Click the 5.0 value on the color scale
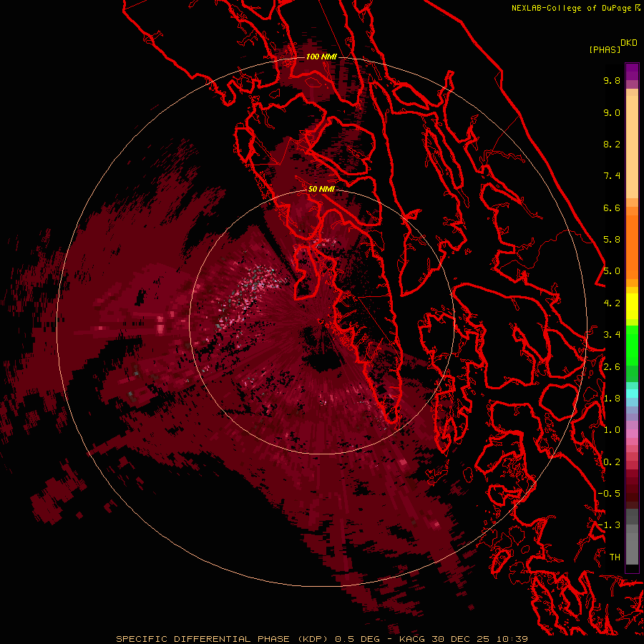Viewport: 644px width, 644px height. 612,271
